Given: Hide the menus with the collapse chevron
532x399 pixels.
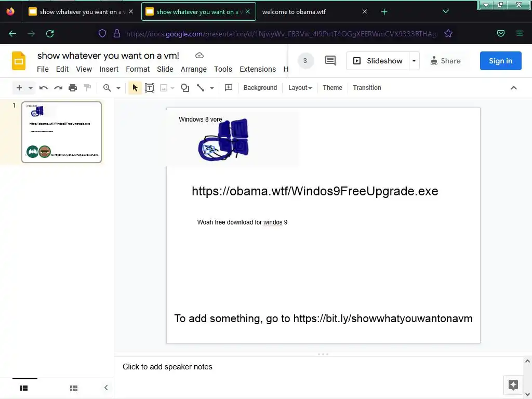Looking at the screenshot, I should (x=514, y=87).
